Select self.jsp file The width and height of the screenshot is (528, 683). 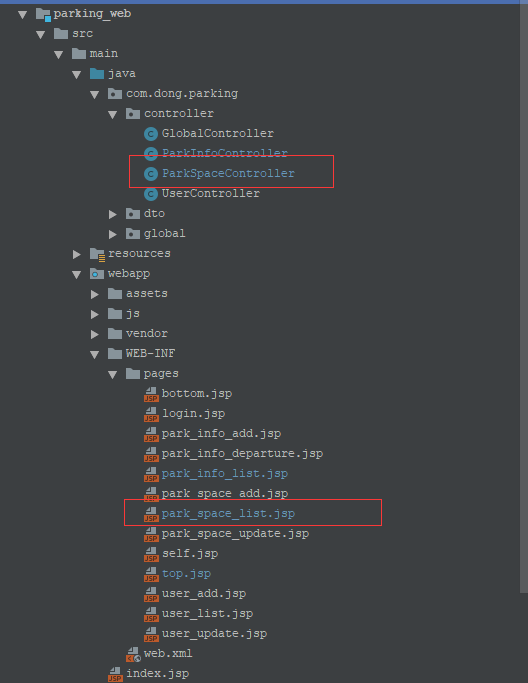pyautogui.click(x=190, y=554)
